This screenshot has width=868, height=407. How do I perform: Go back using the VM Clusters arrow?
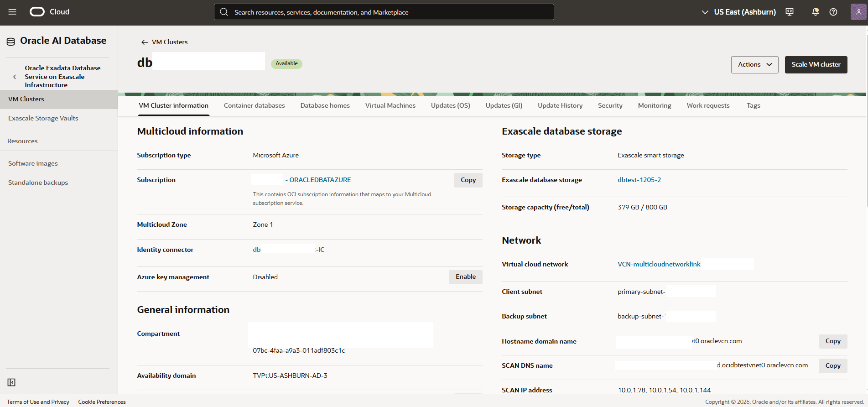145,42
